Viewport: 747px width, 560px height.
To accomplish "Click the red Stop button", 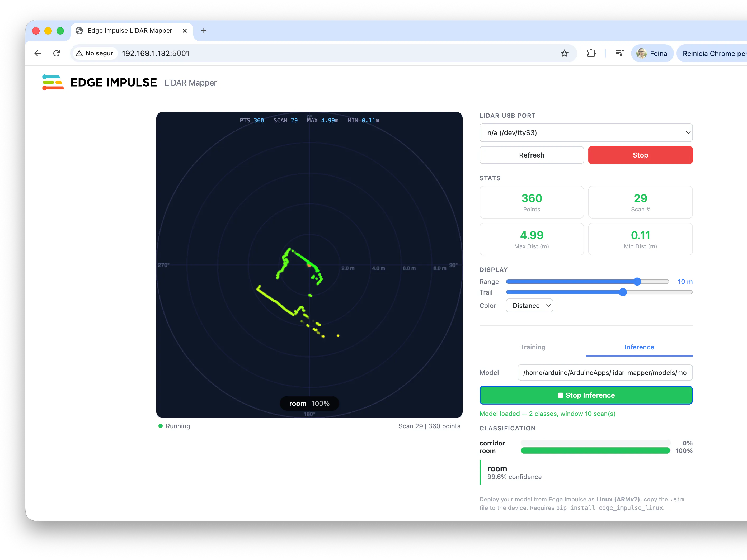I will click(x=640, y=155).
